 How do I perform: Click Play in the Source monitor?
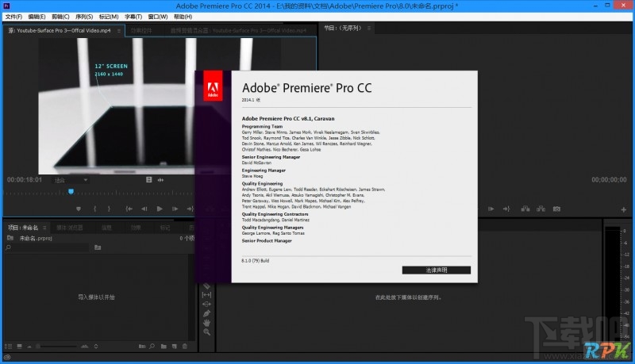tap(160, 209)
